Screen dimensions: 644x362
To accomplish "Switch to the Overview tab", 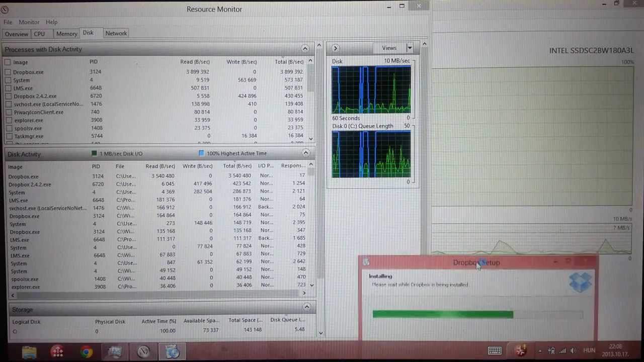I will click(17, 34).
